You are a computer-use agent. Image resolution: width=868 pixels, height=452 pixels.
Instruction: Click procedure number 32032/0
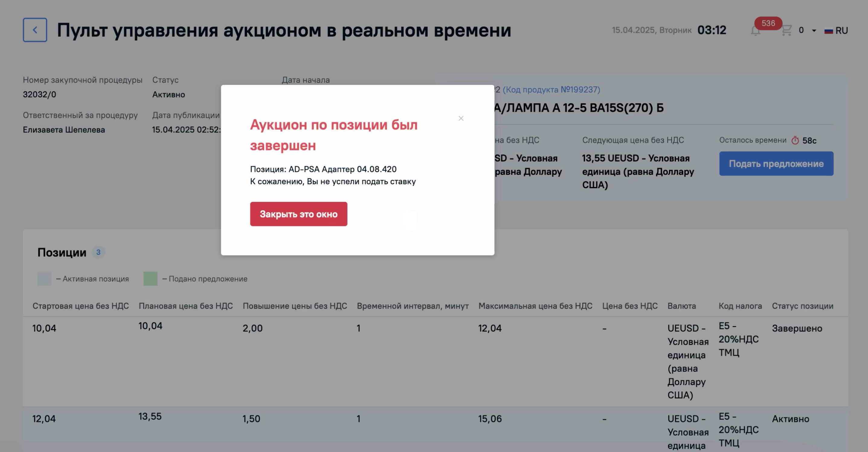click(x=40, y=94)
